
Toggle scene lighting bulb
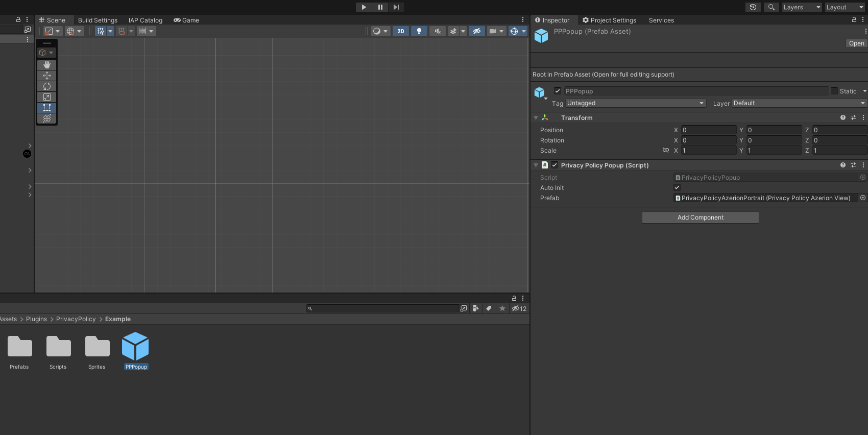(x=419, y=31)
